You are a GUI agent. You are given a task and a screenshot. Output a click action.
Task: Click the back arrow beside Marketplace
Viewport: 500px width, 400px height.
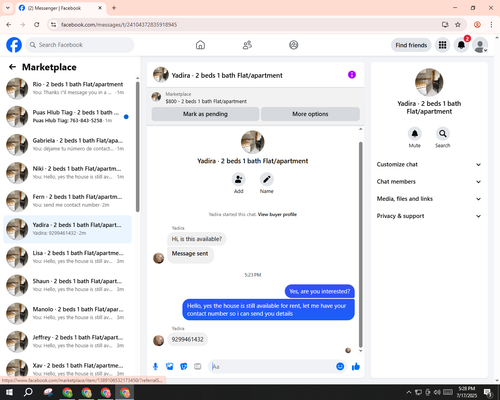pos(12,67)
